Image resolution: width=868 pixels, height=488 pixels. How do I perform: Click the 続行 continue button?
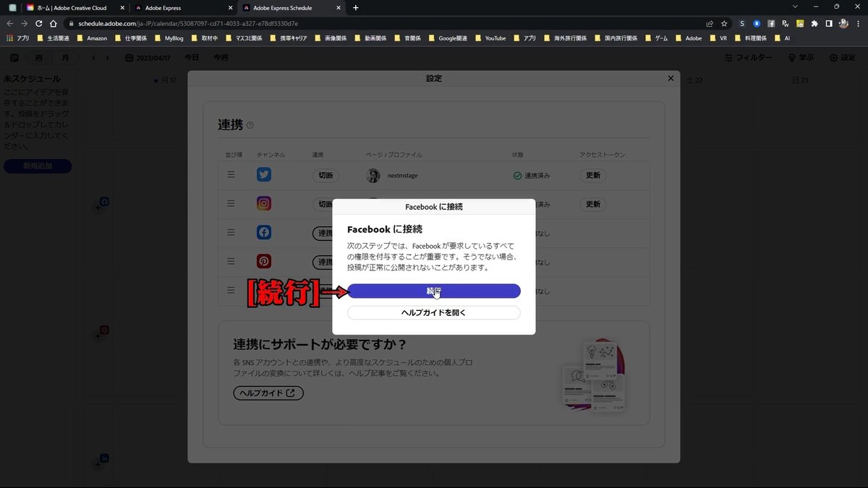click(x=433, y=291)
